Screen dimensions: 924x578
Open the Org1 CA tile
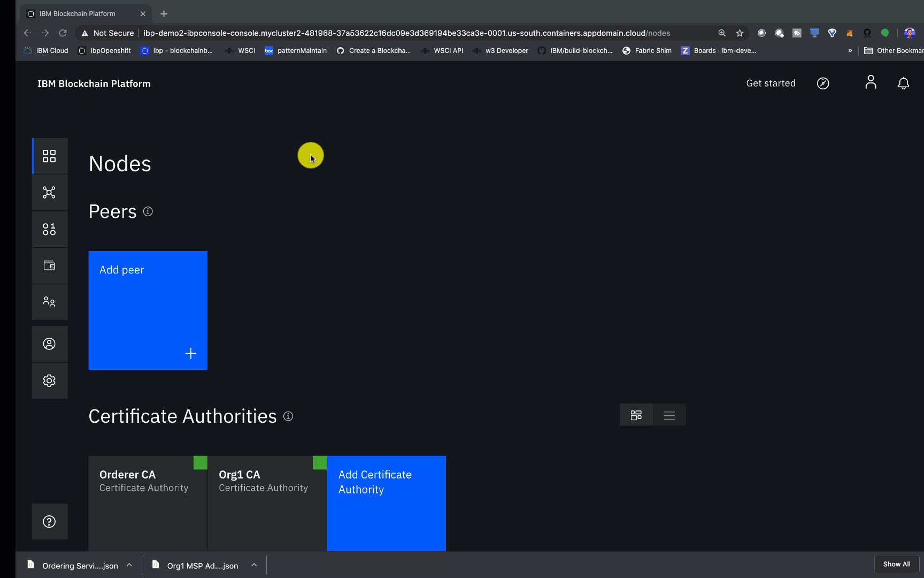pos(267,503)
